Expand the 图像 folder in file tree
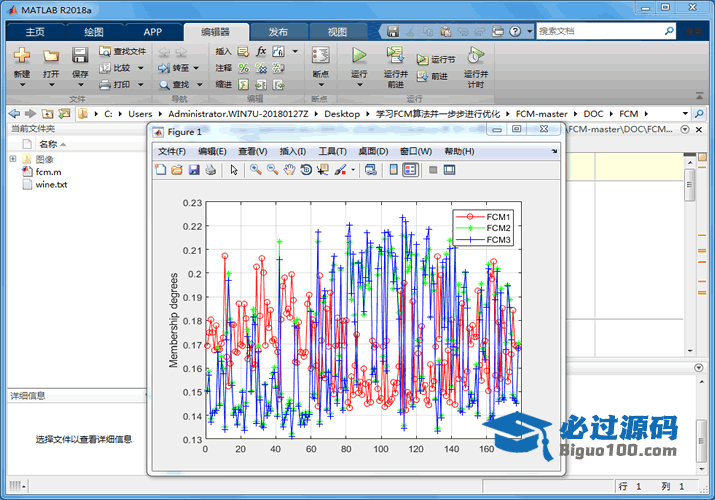Viewport: 715px width, 500px height. pos(13,159)
